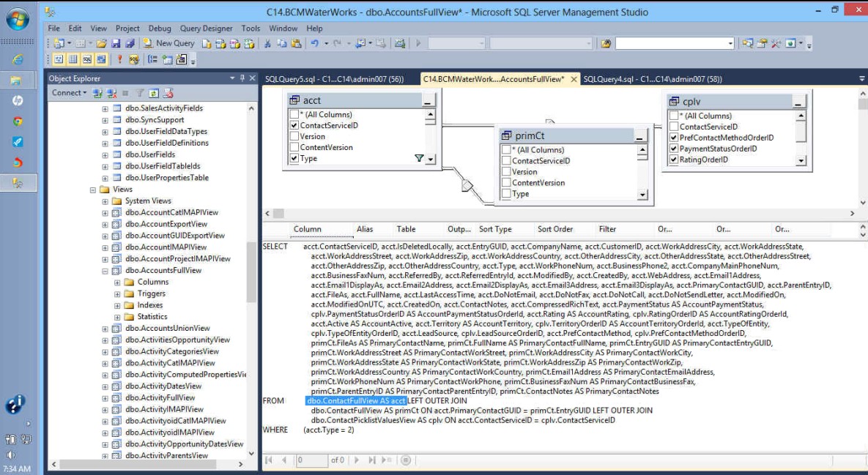Uncheck ContactServiceID in acct table
The image size is (868, 475).
click(x=294, y=126)
